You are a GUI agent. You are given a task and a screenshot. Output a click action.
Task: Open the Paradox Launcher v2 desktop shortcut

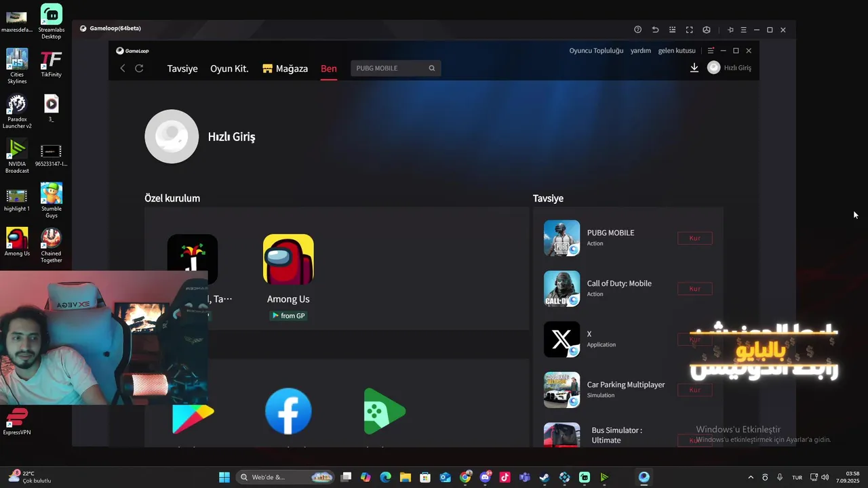click(17, 111)
